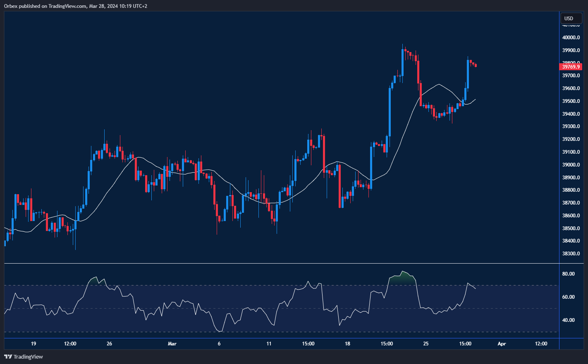The height and width of the screenshot is (364, 588).
Task: Click the red 39769.9 current price label
Action: pos(571,67)
